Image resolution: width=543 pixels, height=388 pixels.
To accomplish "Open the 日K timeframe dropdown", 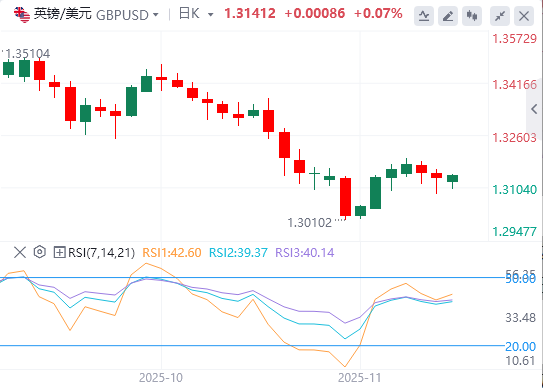I will pyautogui.click(x=196, y=14).
